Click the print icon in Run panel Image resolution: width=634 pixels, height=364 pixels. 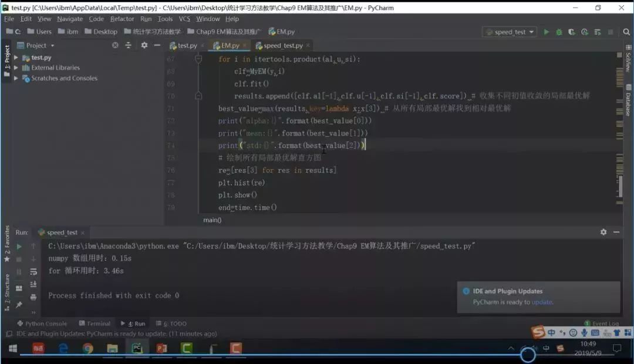tap(33, 297)
